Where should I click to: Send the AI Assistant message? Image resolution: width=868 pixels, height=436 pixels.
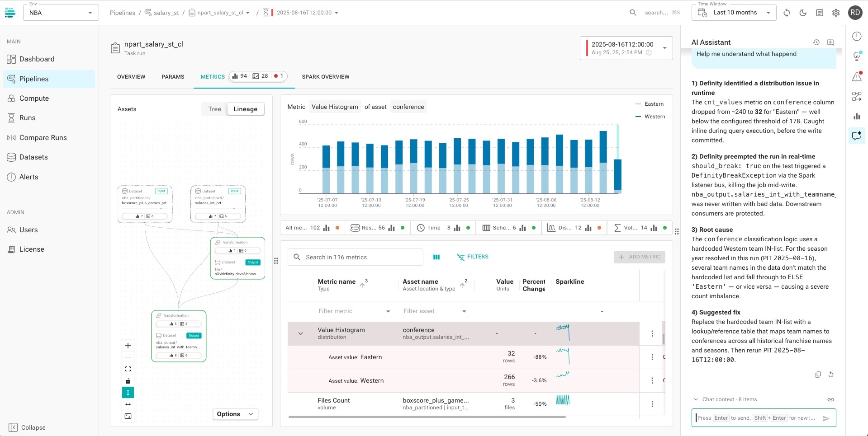tap(825, 418)
